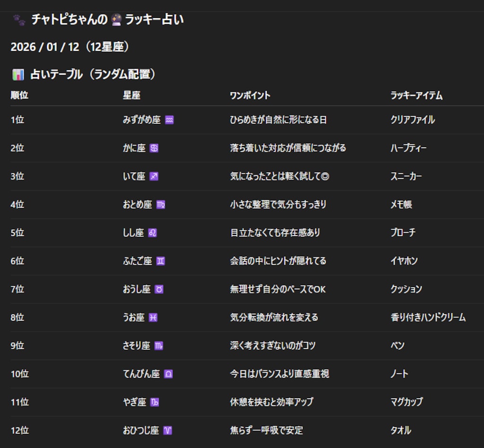
Task: Click the 順位 column header
Action: tap(19, 95)
